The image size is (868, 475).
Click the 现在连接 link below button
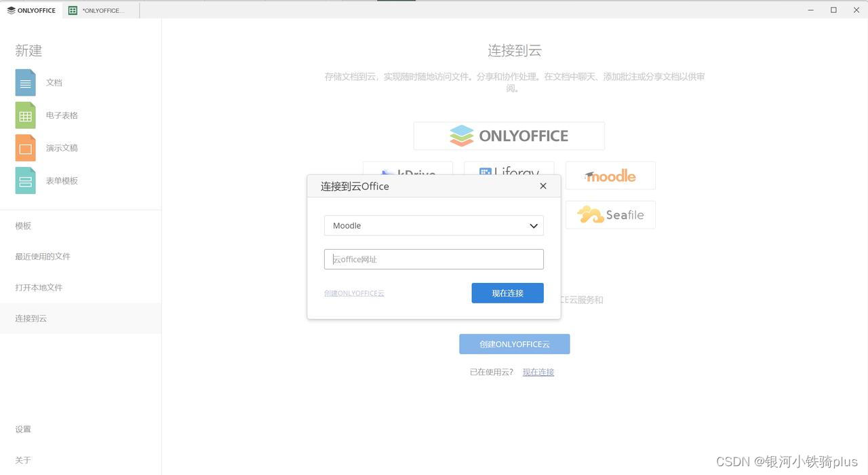point(538,372)
